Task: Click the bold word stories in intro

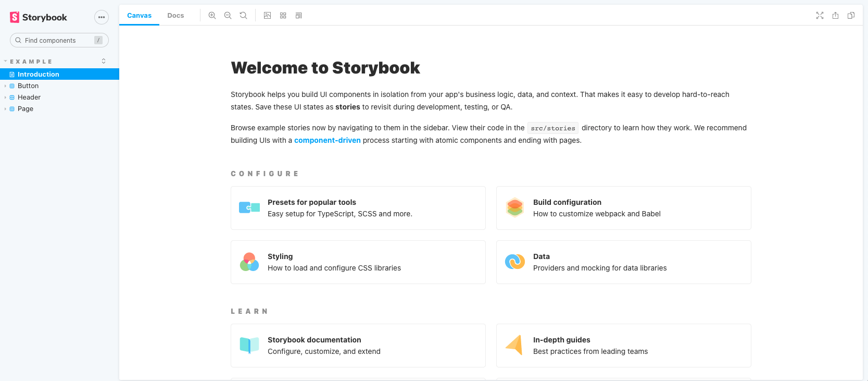Action: pos(348,107)
